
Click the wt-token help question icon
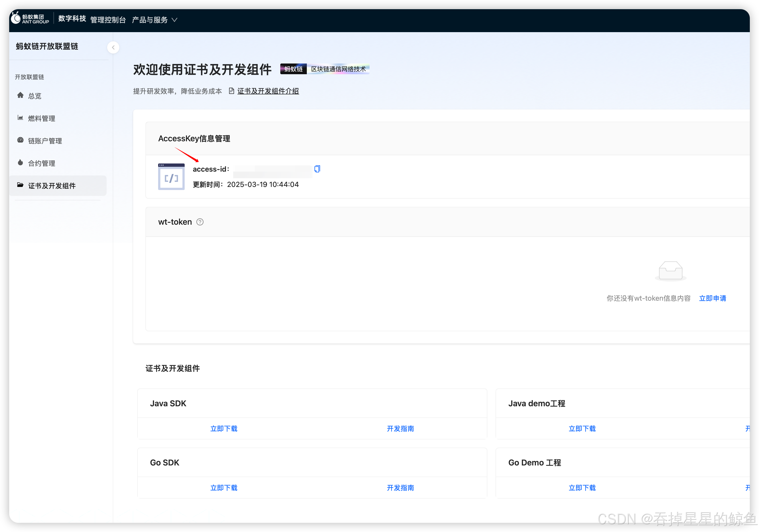coord(200,222)
